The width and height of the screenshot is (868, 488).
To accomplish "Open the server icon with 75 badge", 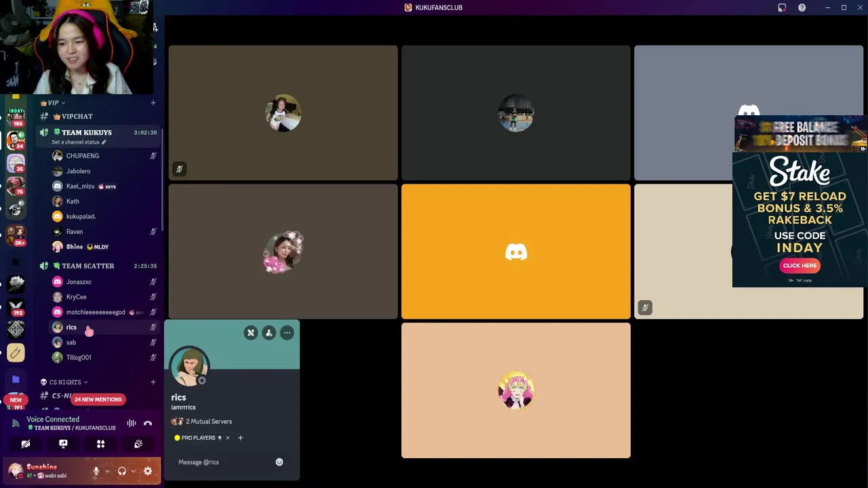I will tap(16, 186).
